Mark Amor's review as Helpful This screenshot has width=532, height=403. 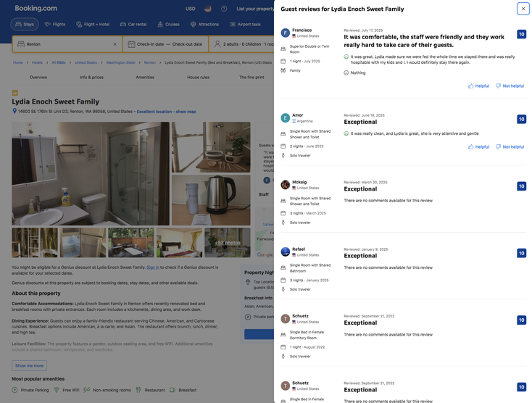479,147
